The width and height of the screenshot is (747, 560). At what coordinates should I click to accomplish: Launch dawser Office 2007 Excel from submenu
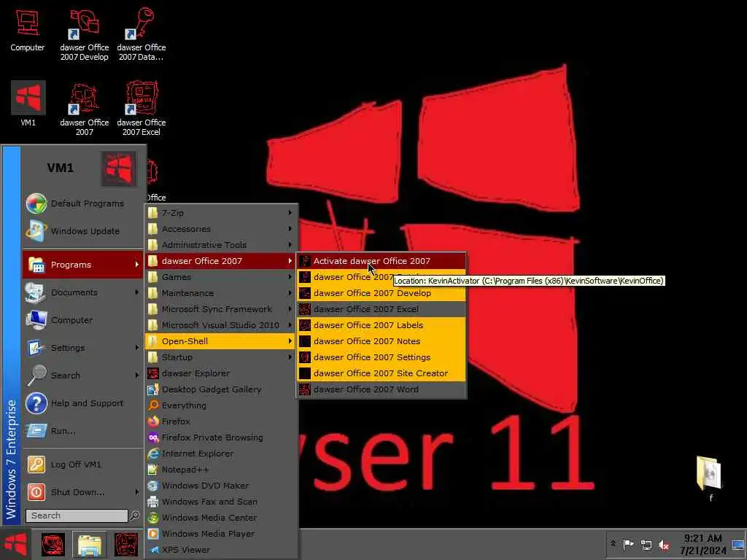click(x=381, y=309)
